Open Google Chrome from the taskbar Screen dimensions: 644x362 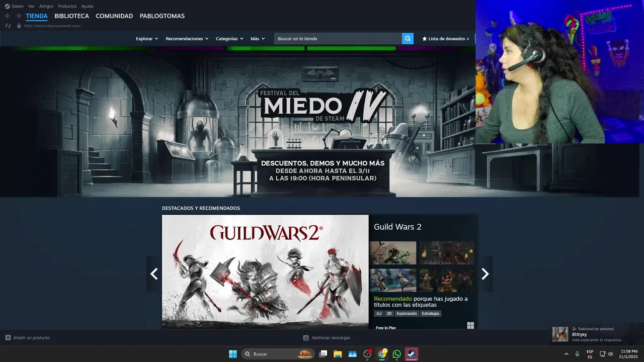(x=382, y=354)
